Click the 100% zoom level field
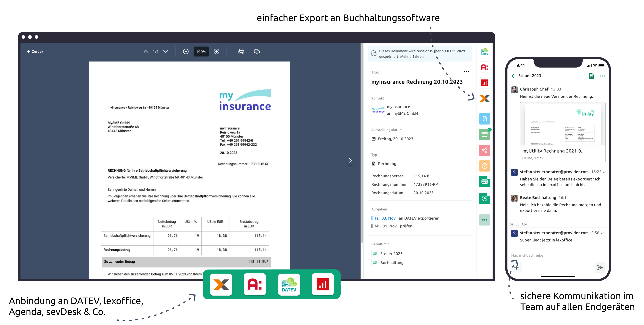This screenshot has height=325, width=644. pyautogui.click(x=201, y=52)
